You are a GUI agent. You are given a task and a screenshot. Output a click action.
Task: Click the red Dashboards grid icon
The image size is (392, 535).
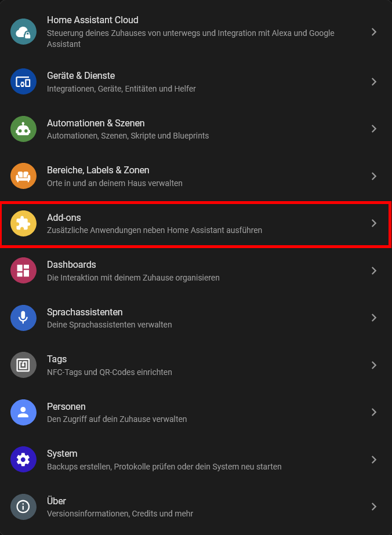pyautogui.click(x=23, y=271)
